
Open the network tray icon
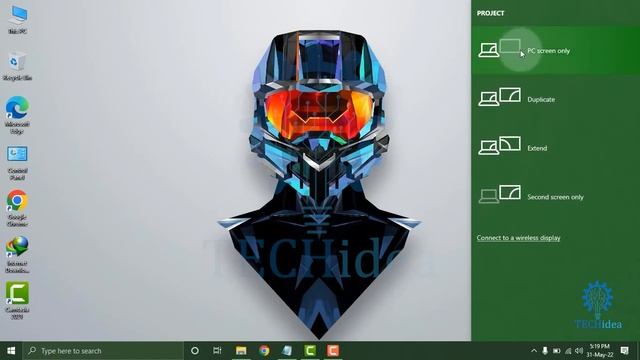568,351
